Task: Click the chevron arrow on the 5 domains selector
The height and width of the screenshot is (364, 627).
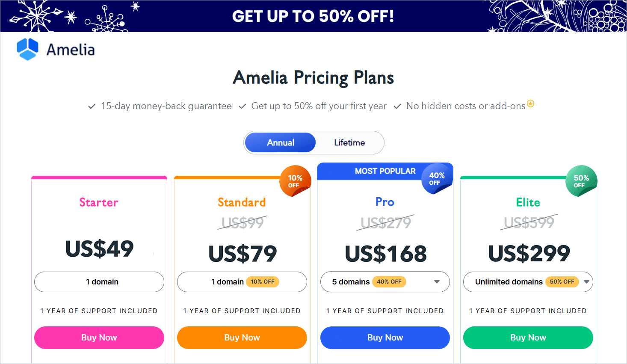Action: [437, 281]
